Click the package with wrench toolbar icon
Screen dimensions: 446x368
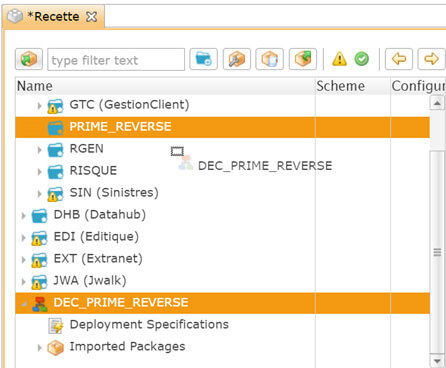237,59
